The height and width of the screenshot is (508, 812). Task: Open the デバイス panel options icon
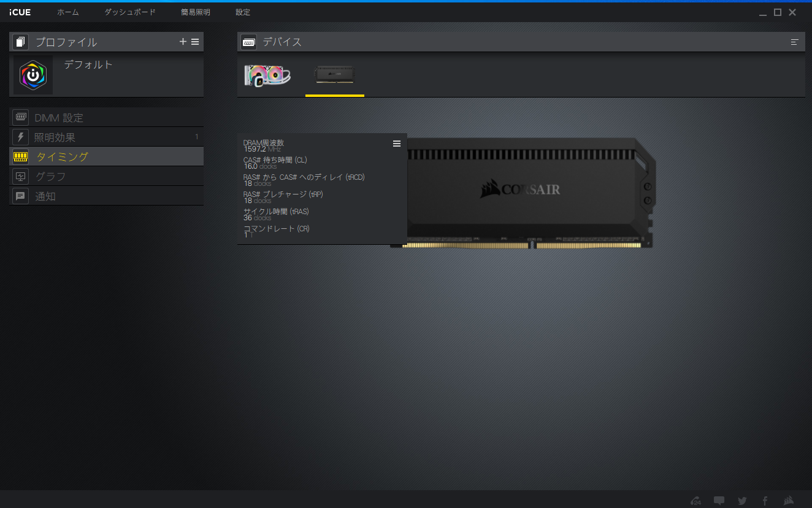[x=795, y=42]
